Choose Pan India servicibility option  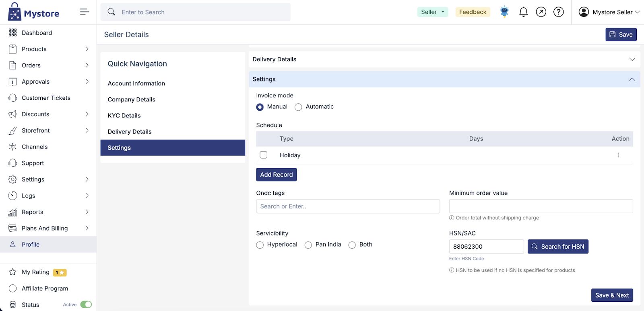click(x=308, y=245)
